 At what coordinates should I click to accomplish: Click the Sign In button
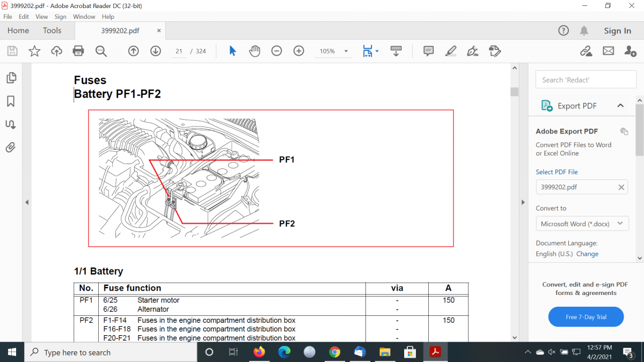pos(617,31)
